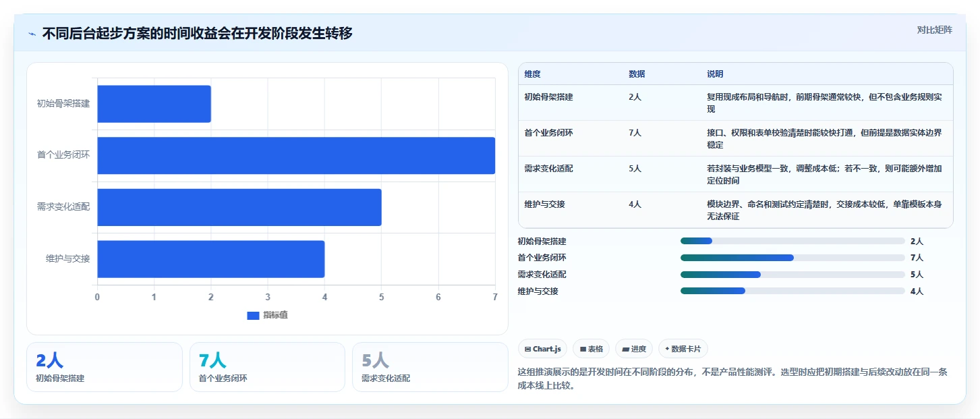Click the 首个业务闭环 chart axis label
The height and width of the screenshot is (419, 980).
tap(63, 156)
